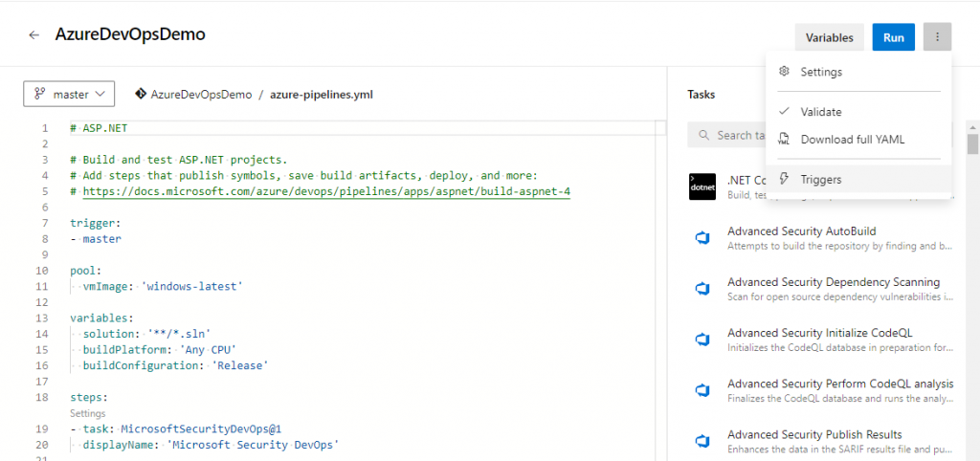Viewport: 980px width, 461px height.
Task: Expand the master branch dropdown
Action: [x=69, y=95]
